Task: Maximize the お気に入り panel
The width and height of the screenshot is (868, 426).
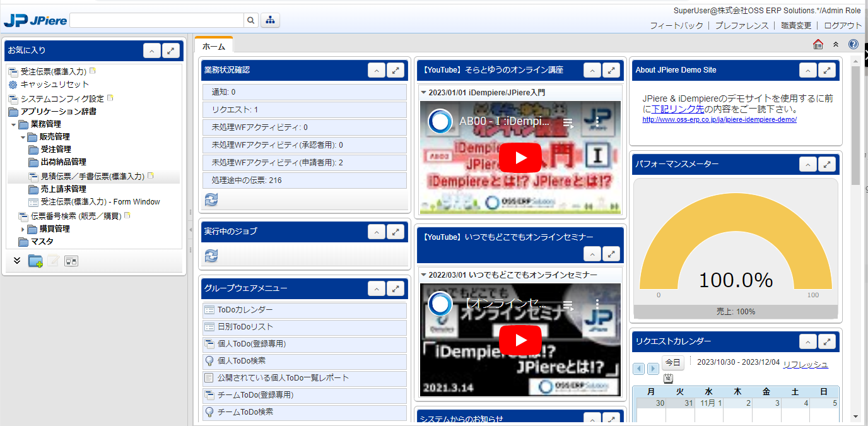Action: [171, 50]
